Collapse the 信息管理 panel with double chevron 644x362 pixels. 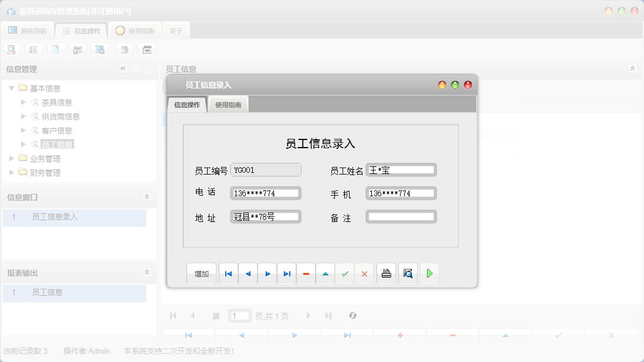(x=123, y=69)
